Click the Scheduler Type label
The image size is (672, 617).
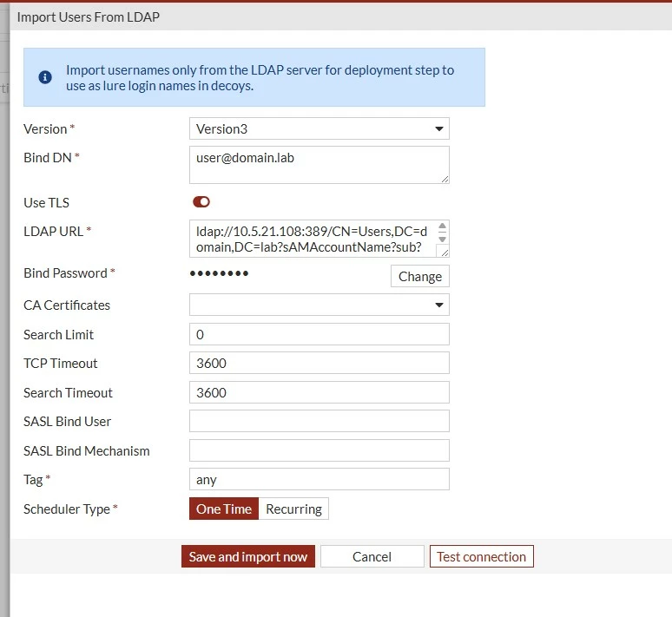tap(67, 509)
